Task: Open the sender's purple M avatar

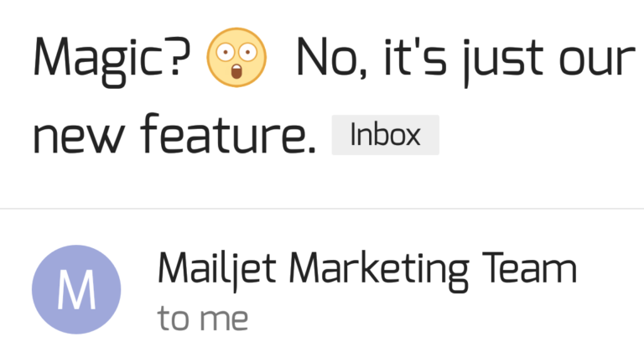Action: click(76, 289)
